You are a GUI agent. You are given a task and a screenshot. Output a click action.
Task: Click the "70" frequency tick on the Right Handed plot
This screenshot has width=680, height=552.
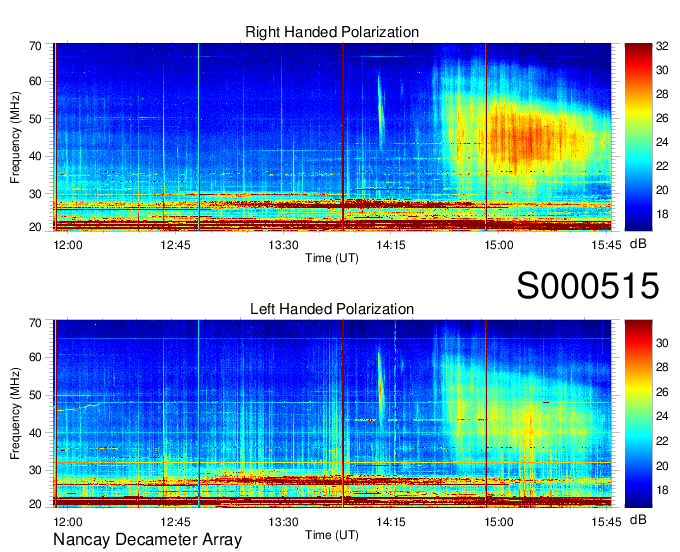click(x=35, y=46)
